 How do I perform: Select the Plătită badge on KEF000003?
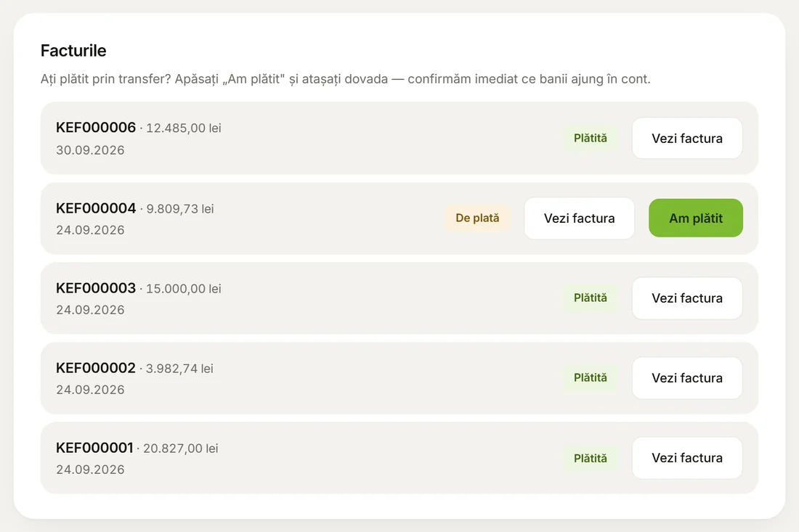590,298
